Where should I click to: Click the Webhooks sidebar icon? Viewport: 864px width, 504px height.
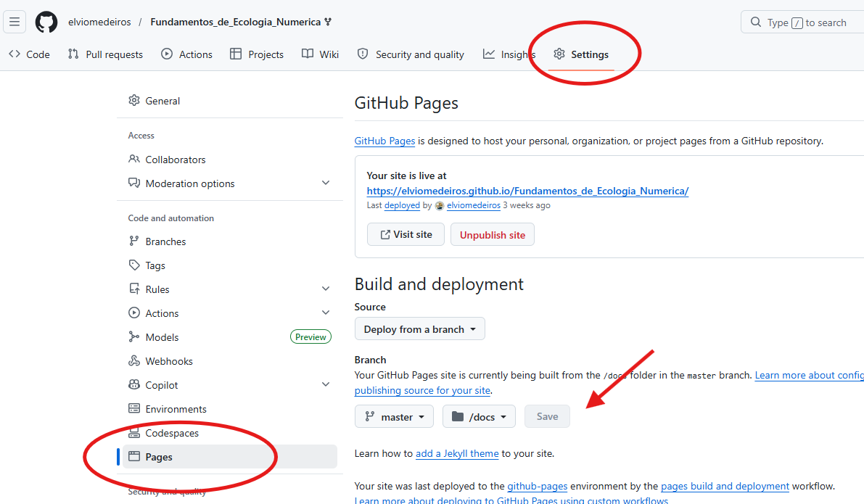(134, 361)
